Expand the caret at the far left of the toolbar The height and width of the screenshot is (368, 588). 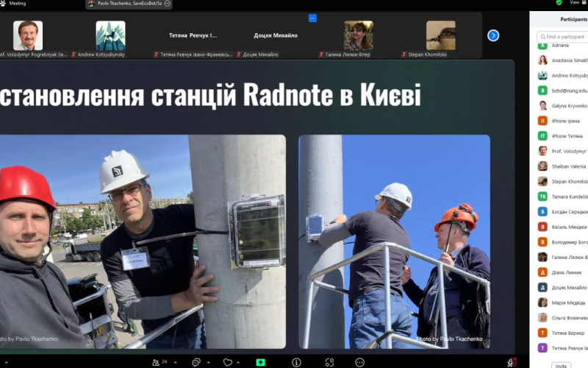point(6,362)
